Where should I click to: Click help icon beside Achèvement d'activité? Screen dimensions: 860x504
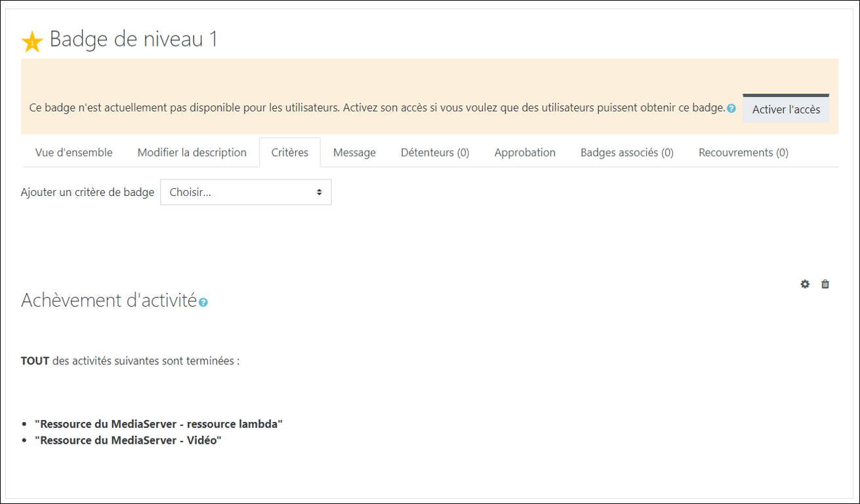[203, 303]
